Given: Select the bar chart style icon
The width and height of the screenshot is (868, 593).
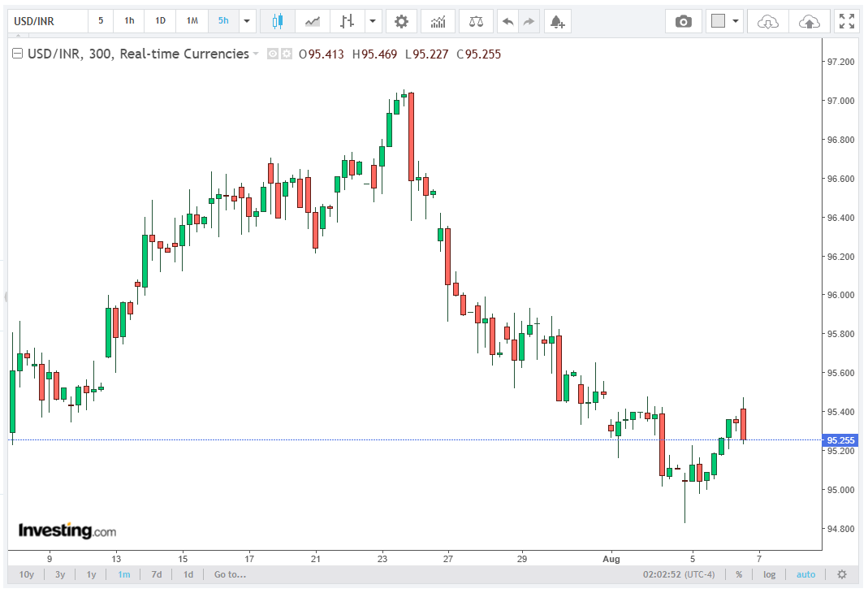Looking at the screenshot, I should point(347,22).
